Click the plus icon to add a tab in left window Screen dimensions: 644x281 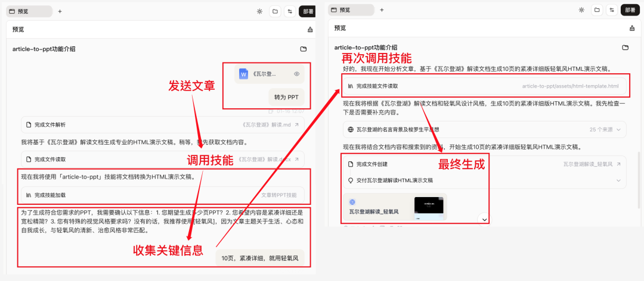click(x=60, y=11)
